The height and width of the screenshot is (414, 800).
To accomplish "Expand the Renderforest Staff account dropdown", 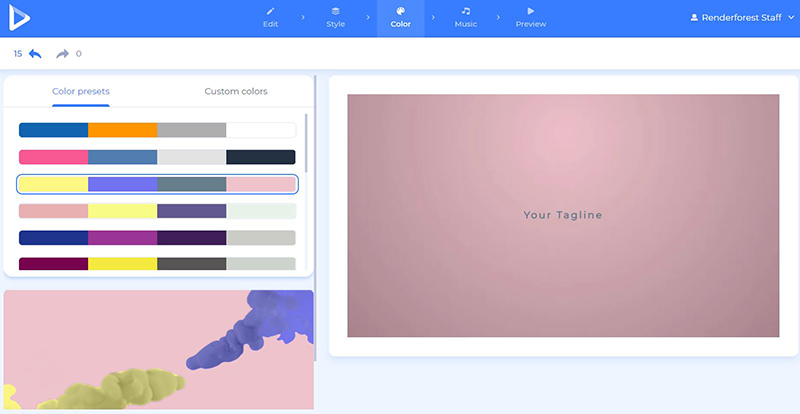I will tap(791, 18).
